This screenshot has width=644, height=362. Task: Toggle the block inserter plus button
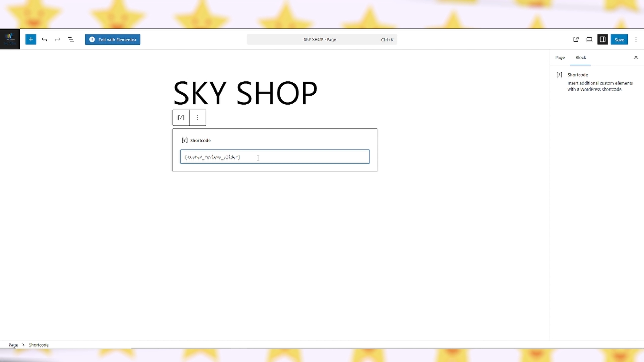pos(31,39)
